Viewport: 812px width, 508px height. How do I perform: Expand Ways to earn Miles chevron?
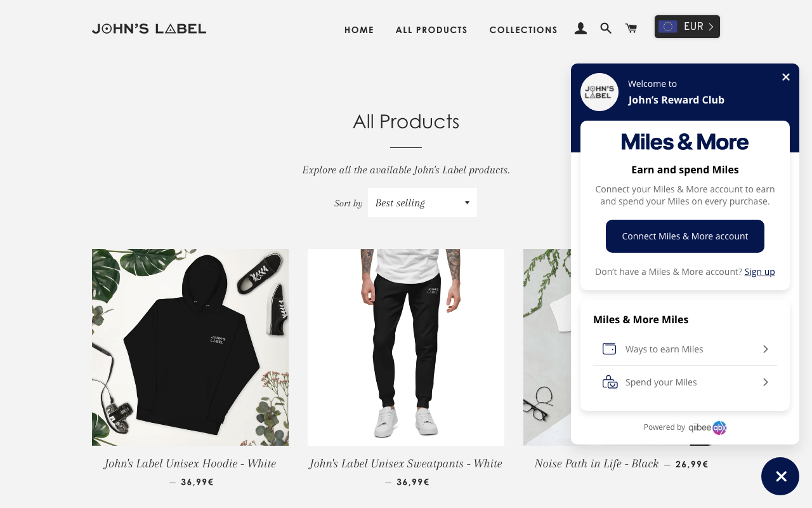766,349
